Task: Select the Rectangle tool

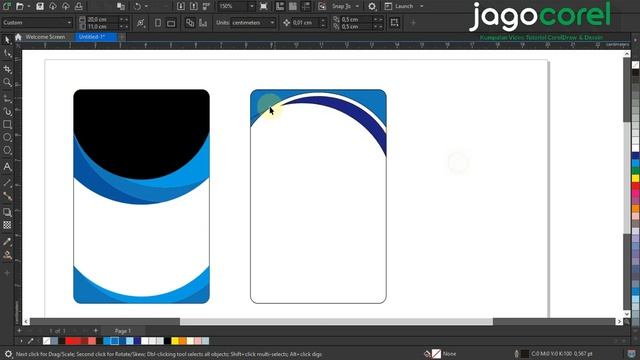Action: click(7, 124)
